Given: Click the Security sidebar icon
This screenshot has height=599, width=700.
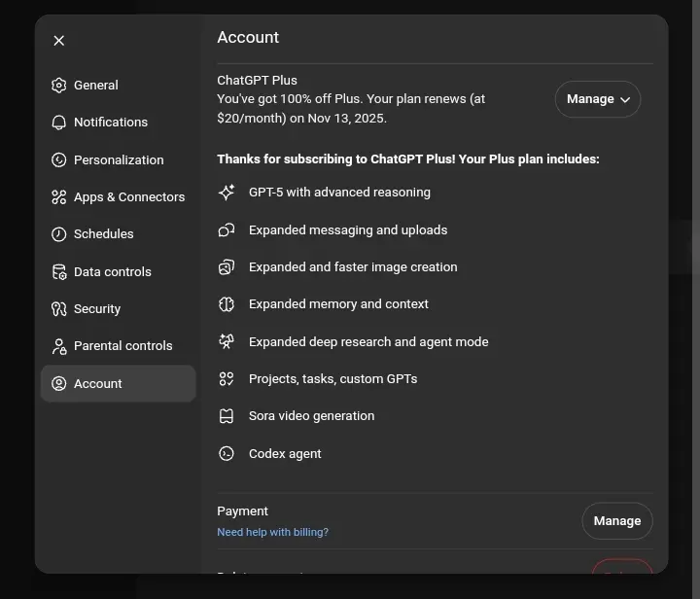Looking at the screenshot, I should (x=59, y=309).
